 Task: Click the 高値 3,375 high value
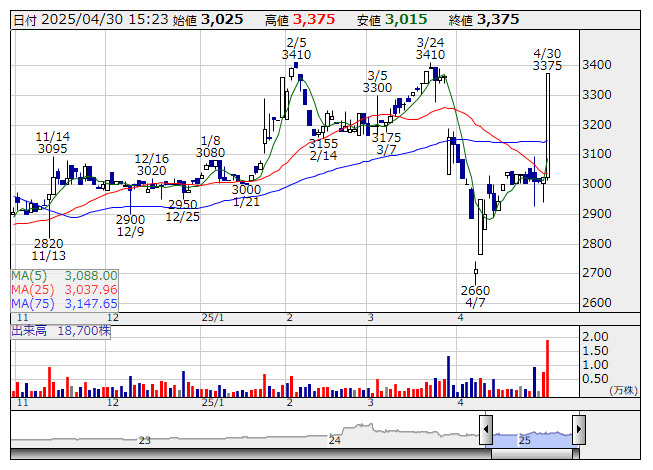pos(300,20)
